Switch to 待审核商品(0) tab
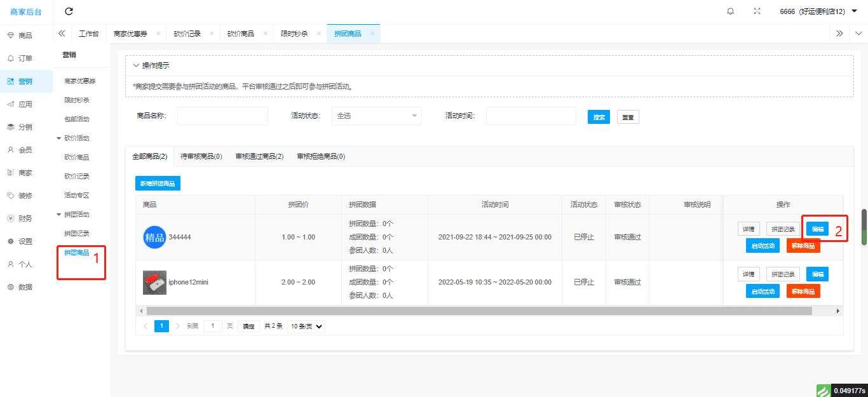This screenshot has height=397, width=868. click(201, 156)
